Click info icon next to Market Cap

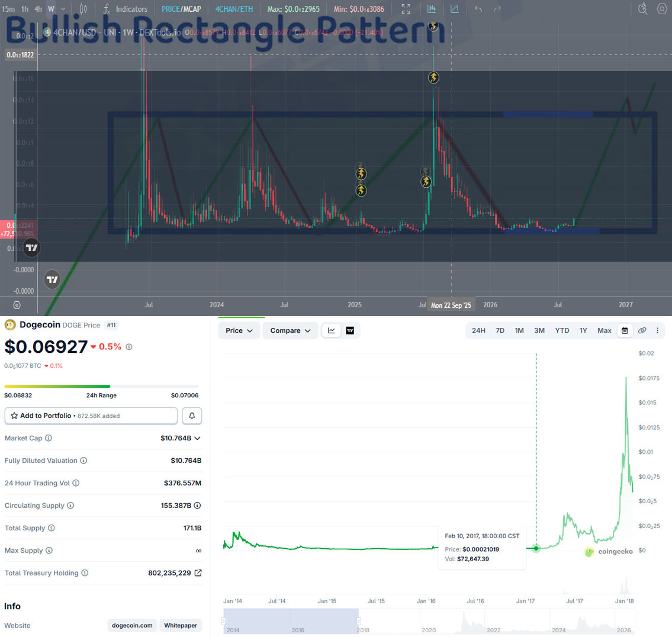tap(49, 437)
